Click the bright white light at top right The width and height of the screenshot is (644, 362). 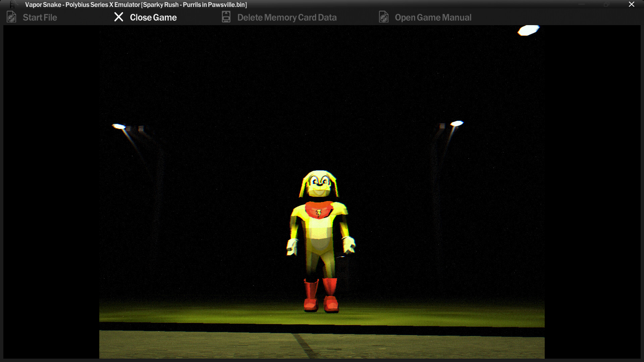coord(528,30)
